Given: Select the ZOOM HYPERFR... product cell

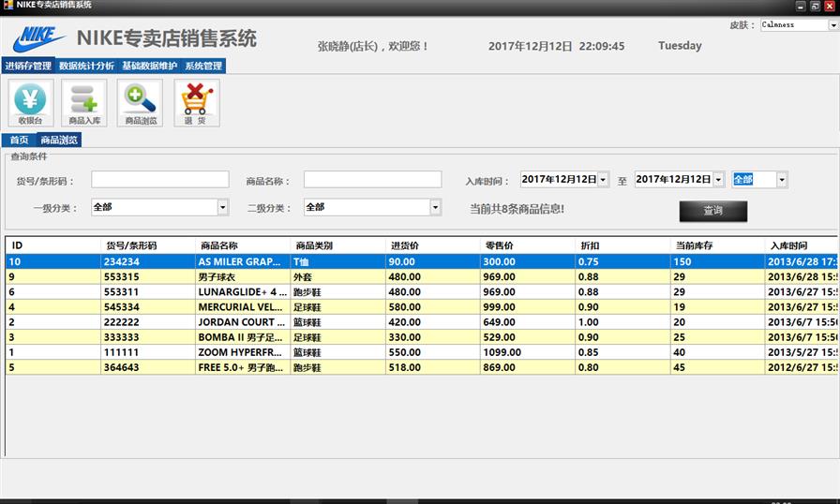Looking at the screenshot, I should click(243, 352).
